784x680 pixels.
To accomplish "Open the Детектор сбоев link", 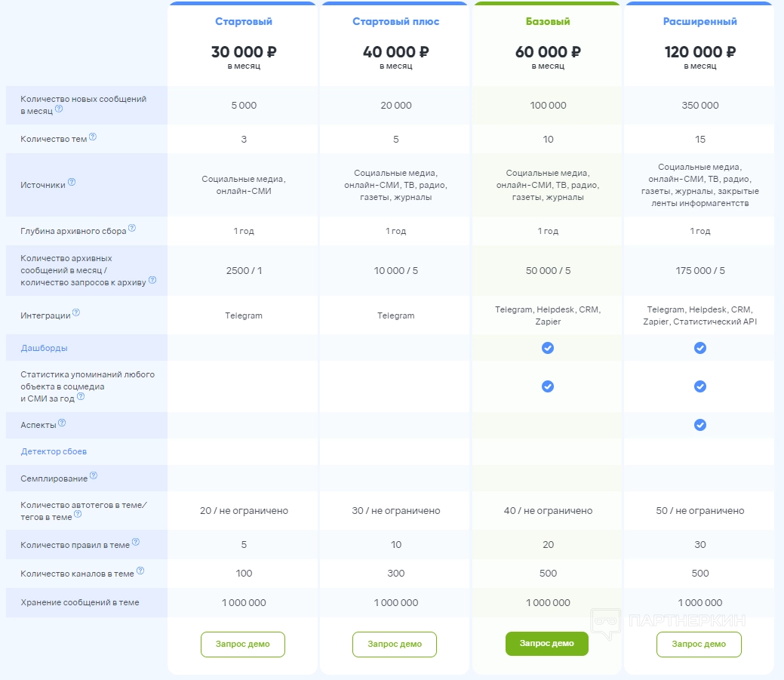I will pyautogui.click(x=54, y=451).
